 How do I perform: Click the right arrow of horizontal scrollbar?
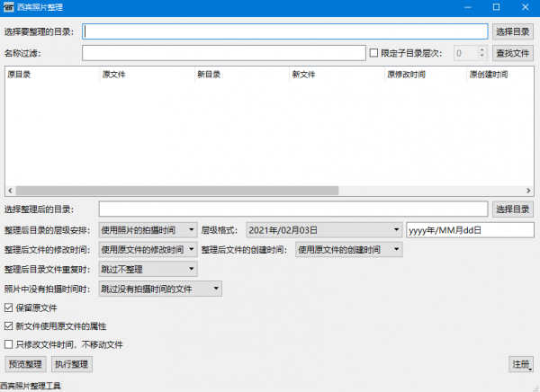(x=528, y=191)
